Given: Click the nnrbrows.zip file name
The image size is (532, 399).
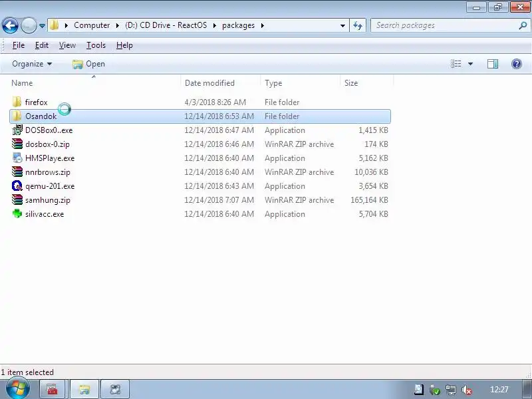Looking at the screenshot, I should [x=48, y=172].
